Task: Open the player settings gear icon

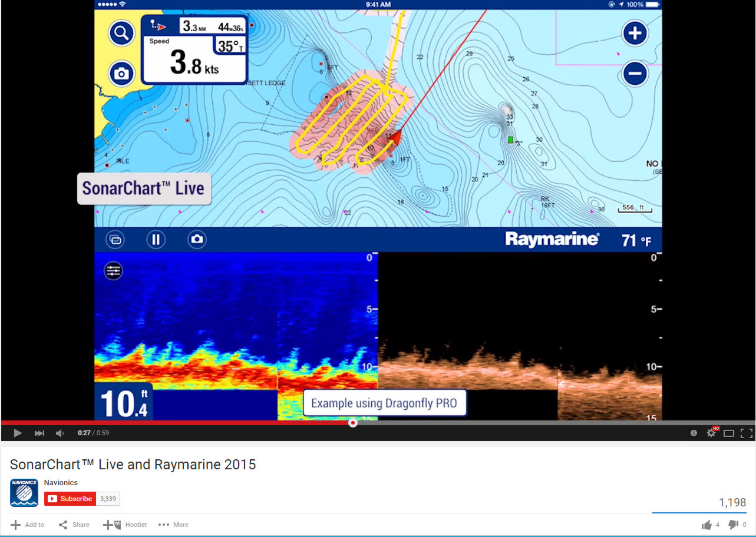Action: (x=711, y=433)
